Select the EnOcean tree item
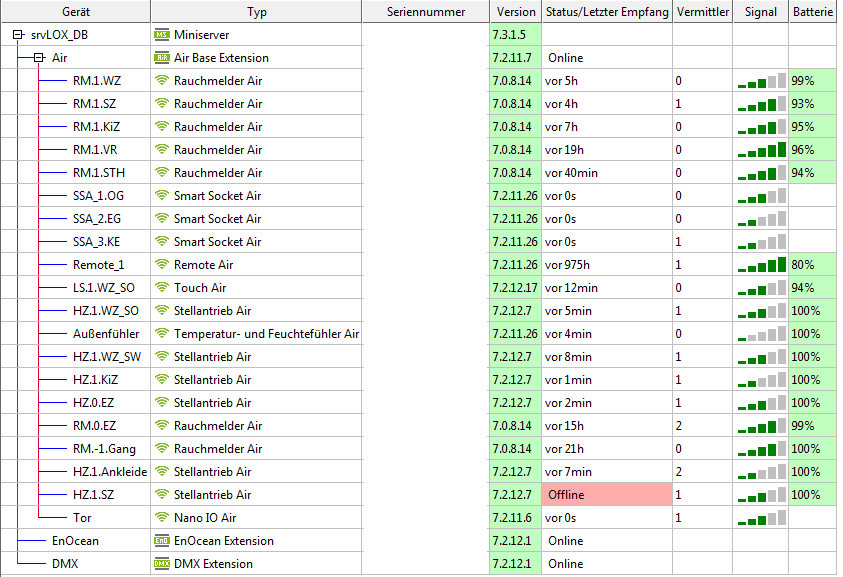Image resolution: width=843 pixels, height=577 pixels. (75, 540)
